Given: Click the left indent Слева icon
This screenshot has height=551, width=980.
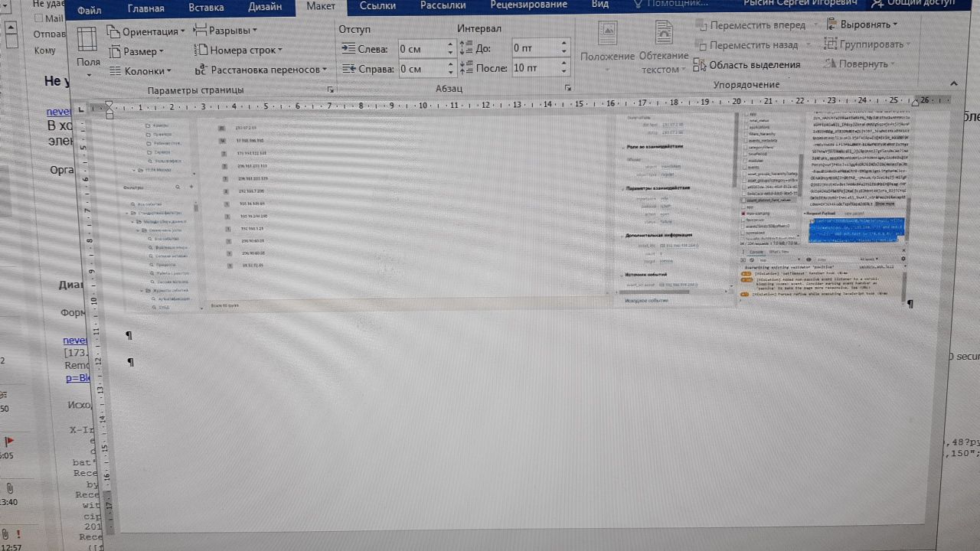Looking at the screenshot, I should tap(348, 49).
